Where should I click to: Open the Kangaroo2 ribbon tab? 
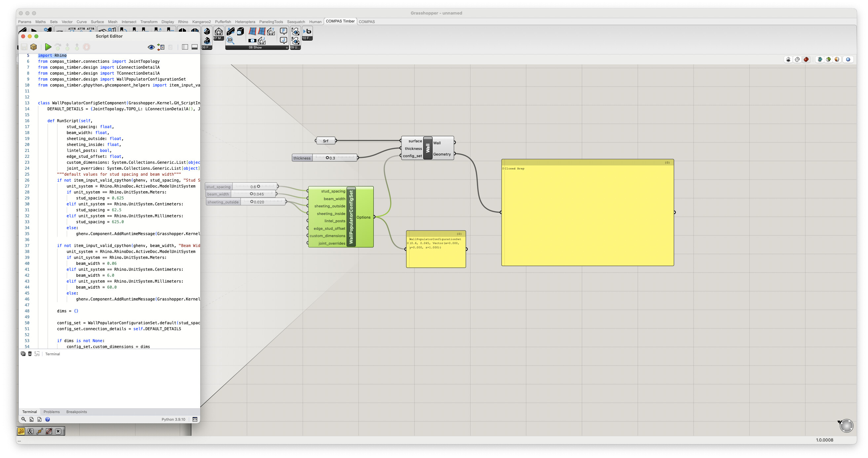(x=201, y=21)
